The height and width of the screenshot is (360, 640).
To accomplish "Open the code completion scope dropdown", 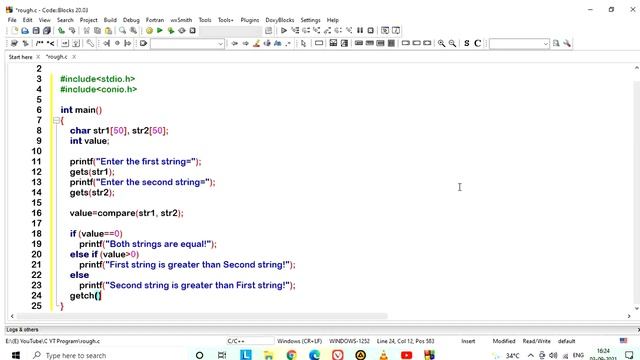I will pyautogui.click(x=187, y=43).
